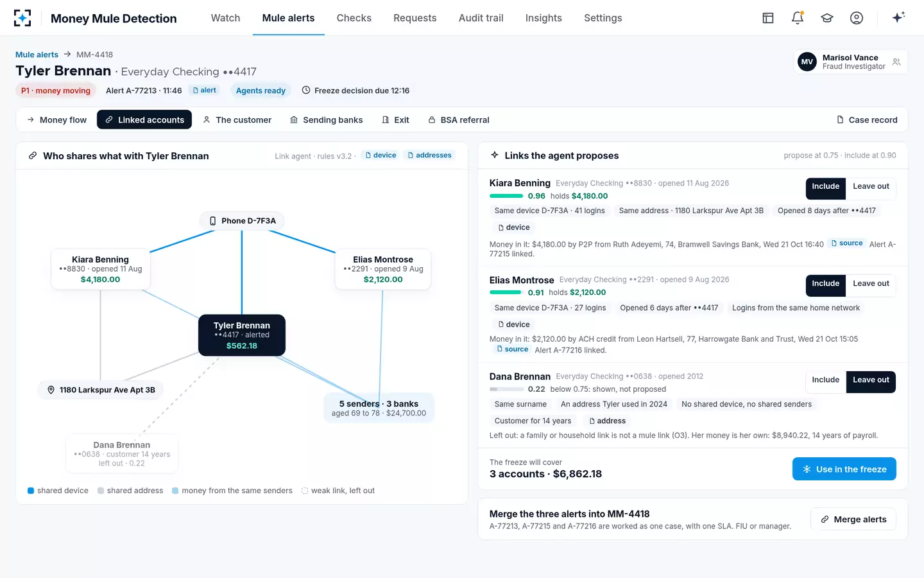Image resolution: width=924 pixels, height=578 pixels.
Task: Click the Agents ready status chip
Action: 261,91
